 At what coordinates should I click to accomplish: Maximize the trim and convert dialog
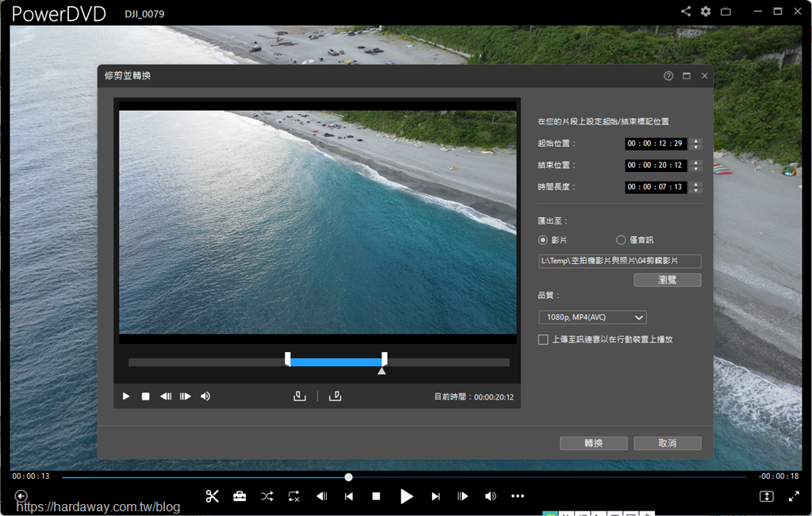point(687,76)
